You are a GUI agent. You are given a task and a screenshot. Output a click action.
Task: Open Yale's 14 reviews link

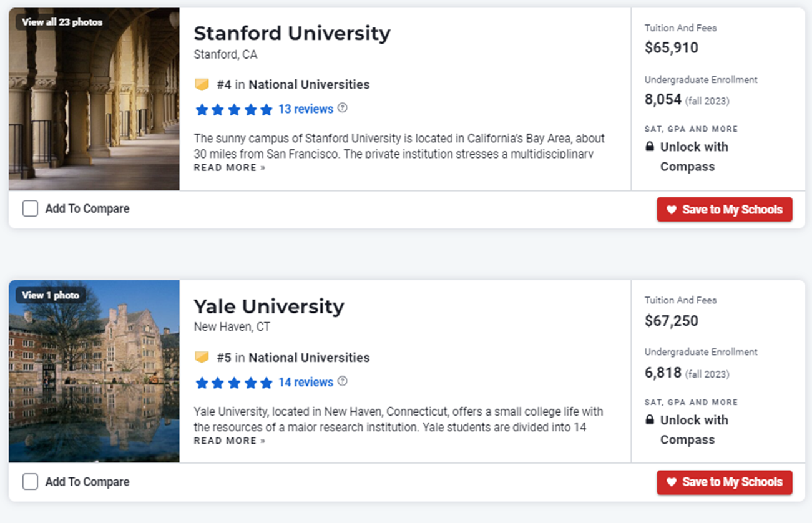pyautogui.click(x=306, y=382)
